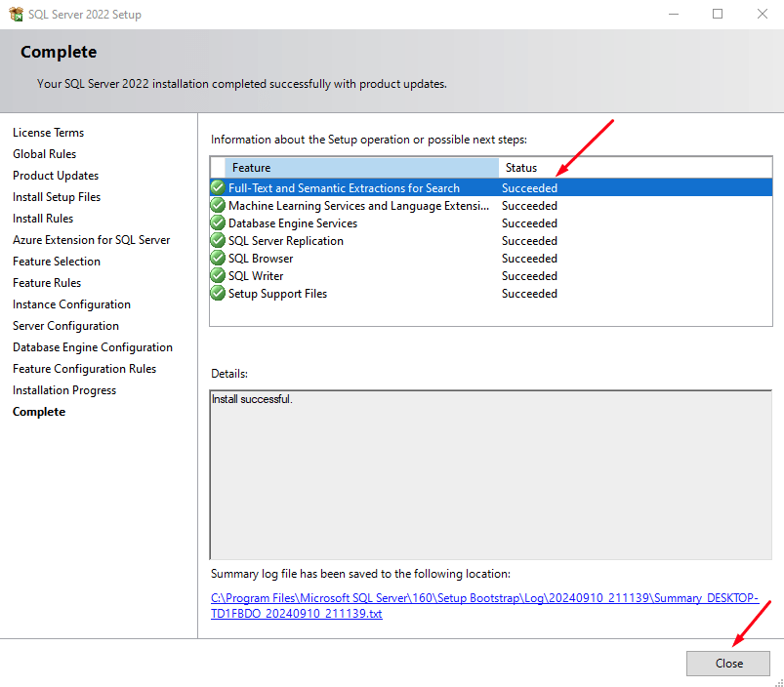Click the Instance Configuration step
Image resolution: width=784 pixels, height=687 pixels.
coord(71,304)
